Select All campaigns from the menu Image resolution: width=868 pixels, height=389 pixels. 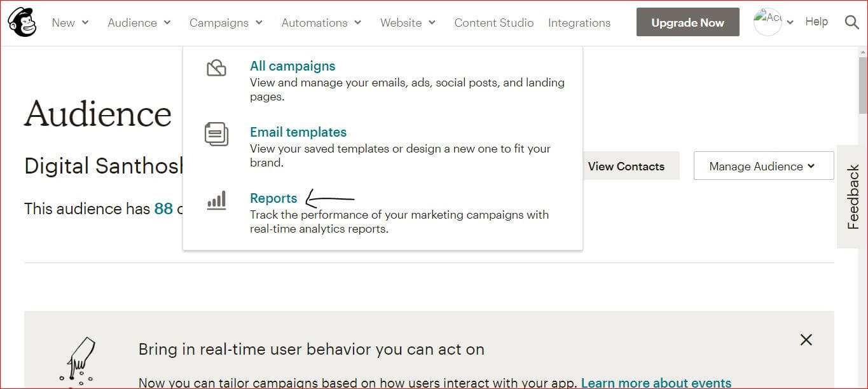(293, 66)
